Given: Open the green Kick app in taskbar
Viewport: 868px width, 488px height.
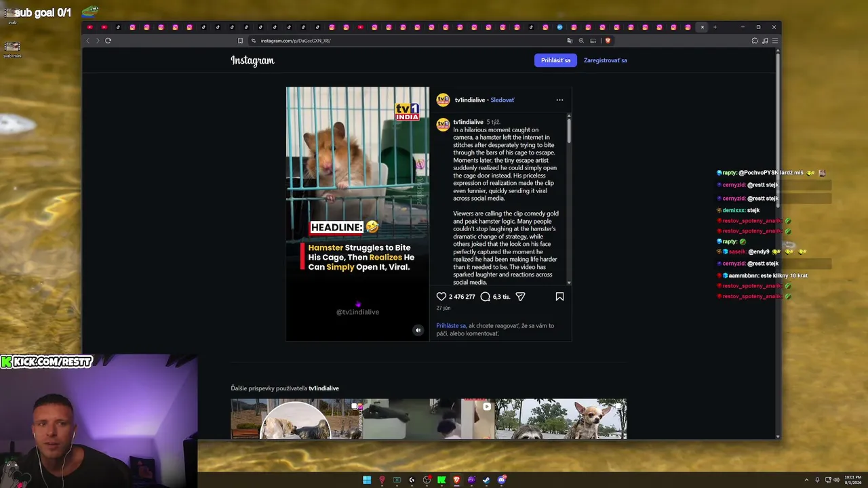Looking at the screenshot, I should click(x=441, y=480).
